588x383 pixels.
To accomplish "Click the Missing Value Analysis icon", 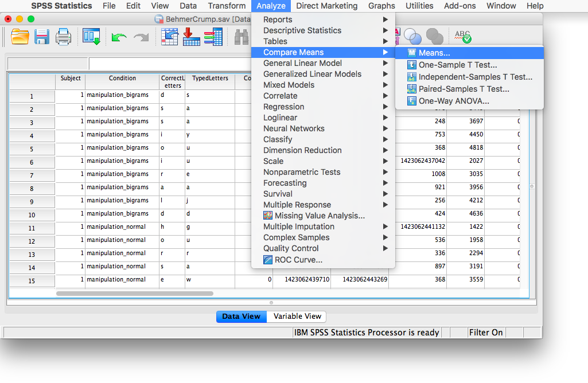I will (x=268, y=216).
